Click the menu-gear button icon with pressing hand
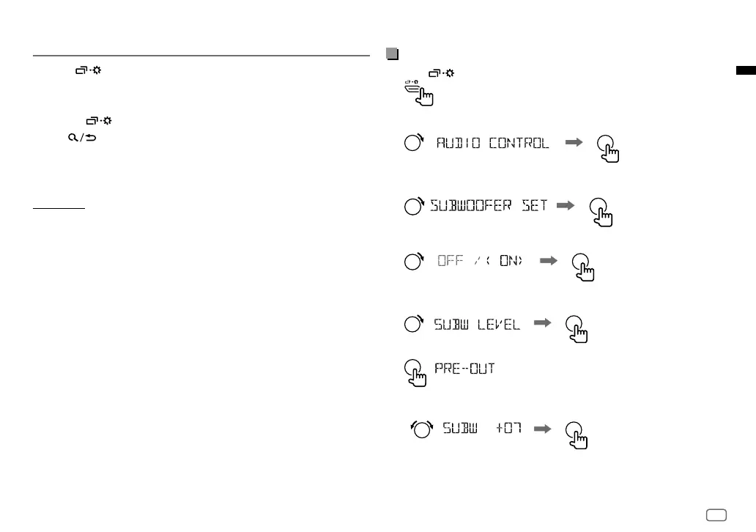The width and height of the screenshot is (756, 532). point(419,93)
